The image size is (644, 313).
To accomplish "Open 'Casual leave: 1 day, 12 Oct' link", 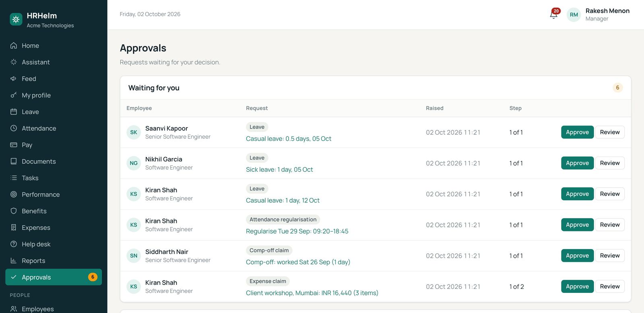I will [x=283, y=200].
